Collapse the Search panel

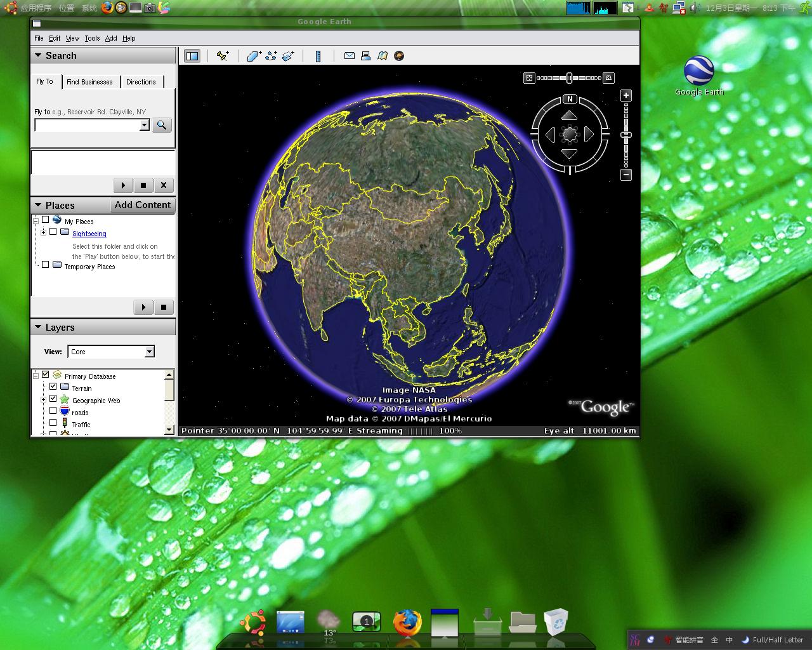point(38,55)
